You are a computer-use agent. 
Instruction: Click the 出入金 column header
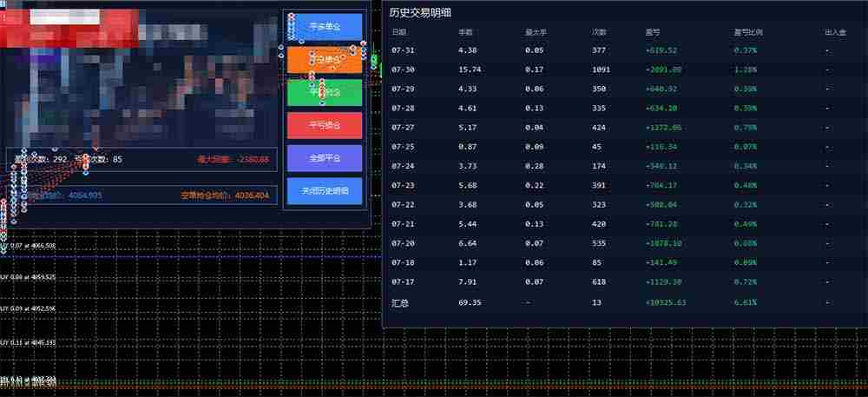pos(835,32)
